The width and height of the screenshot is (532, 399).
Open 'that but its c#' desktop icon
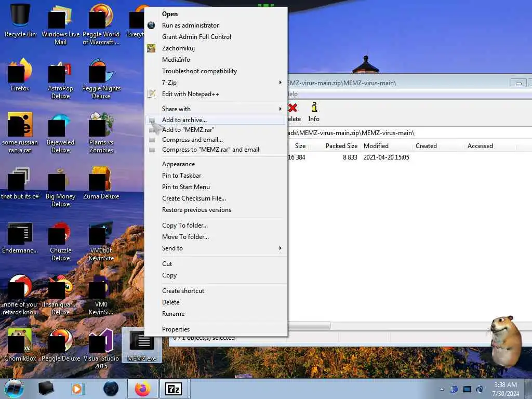tap(20, 183)
